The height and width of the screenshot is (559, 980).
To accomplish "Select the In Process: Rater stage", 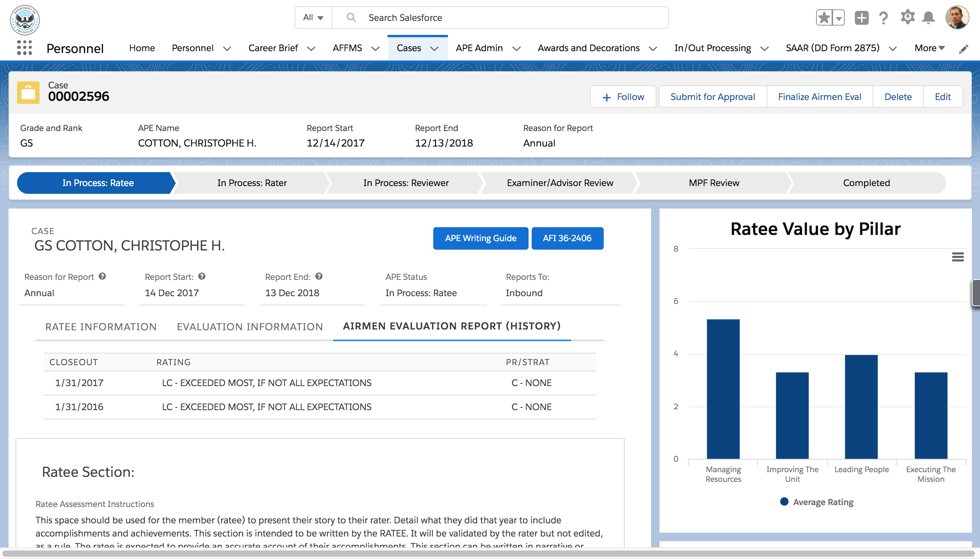I will (x=252, y=183).
